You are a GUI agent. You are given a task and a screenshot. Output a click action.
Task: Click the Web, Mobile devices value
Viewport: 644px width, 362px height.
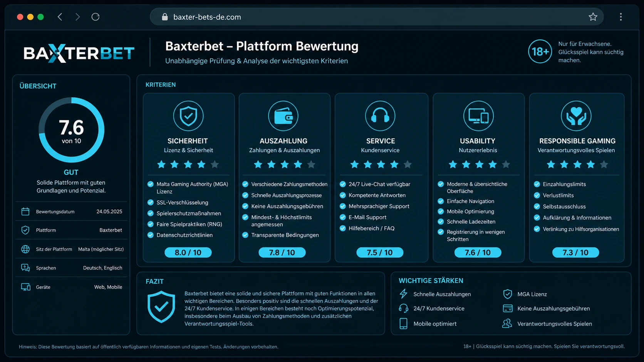(108, 287)
